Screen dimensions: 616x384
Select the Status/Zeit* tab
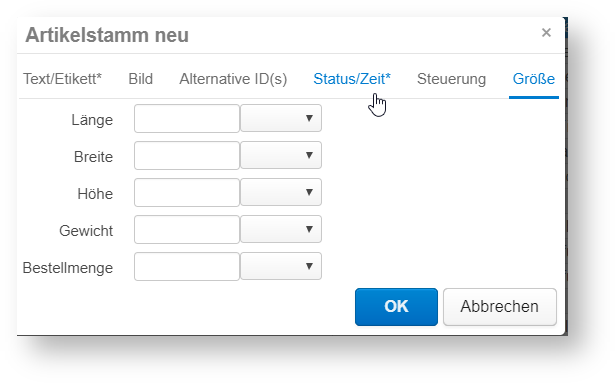tap(352, 79)
